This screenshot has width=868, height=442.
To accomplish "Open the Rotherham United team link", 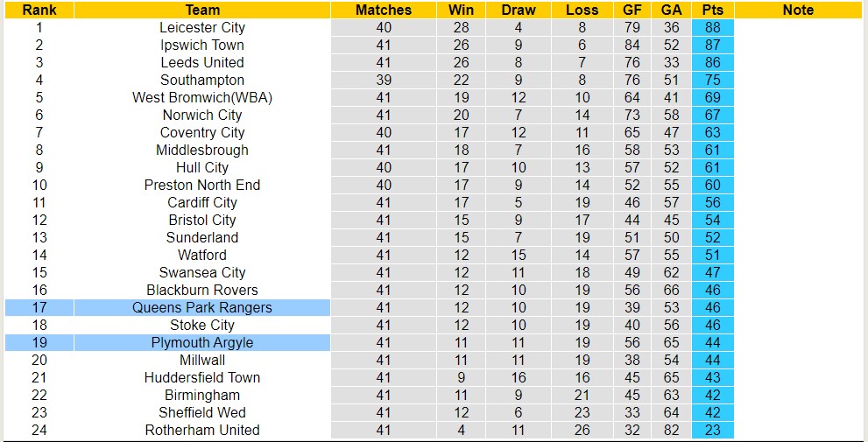I will [x=202, y=431].
